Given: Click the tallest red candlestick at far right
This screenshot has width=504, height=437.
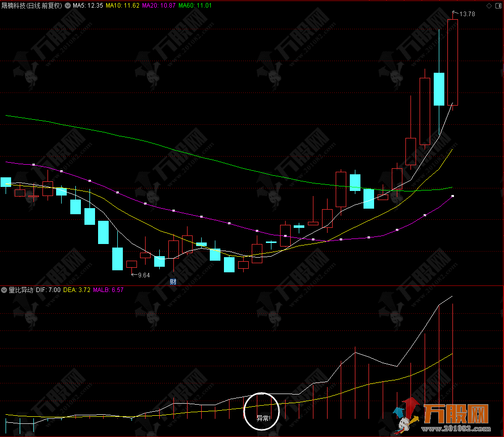Looking at the screenshot, I should point(452,62).
